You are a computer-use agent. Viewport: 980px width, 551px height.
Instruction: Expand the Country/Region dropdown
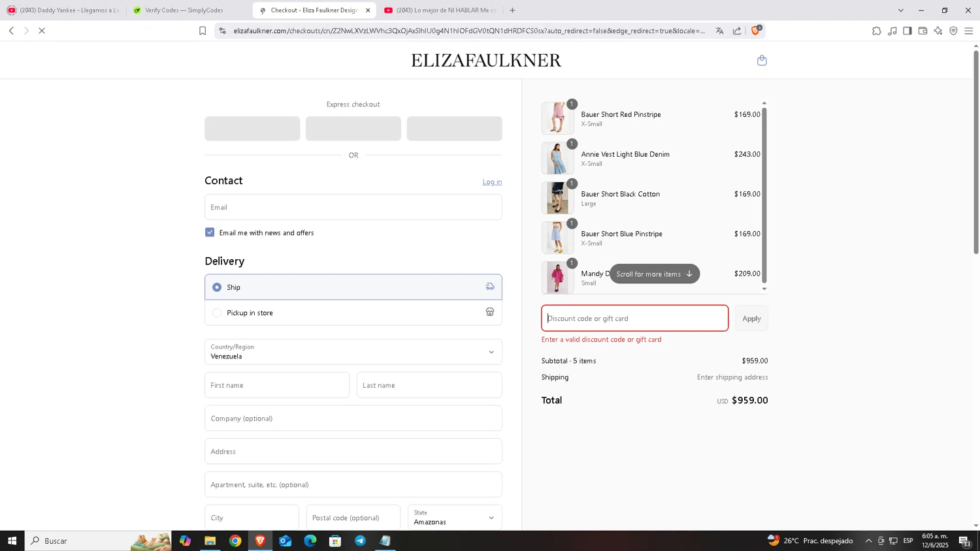[x=353, y=352]
